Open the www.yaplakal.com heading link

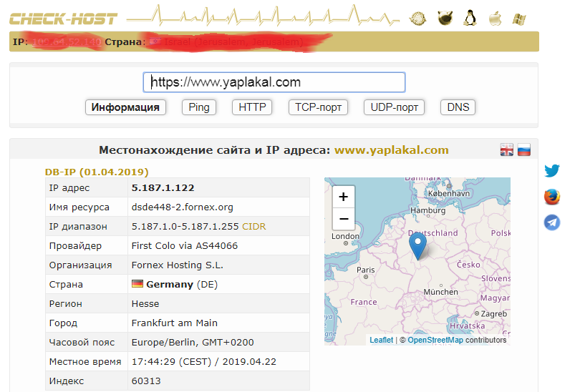tap(391, 150)
